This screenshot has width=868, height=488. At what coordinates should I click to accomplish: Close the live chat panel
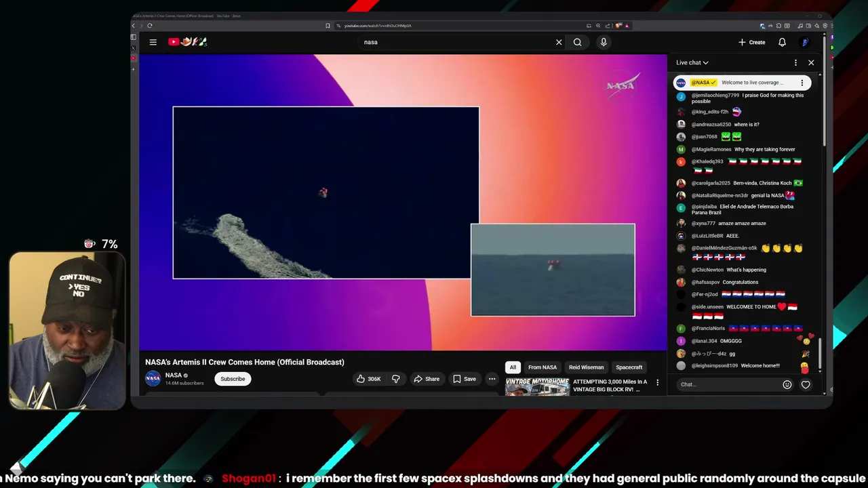(811, 62)
